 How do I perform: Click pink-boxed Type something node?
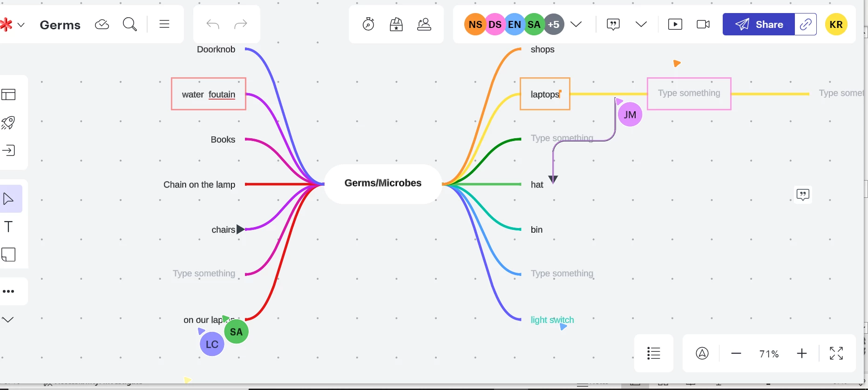[x=689, y=94]
